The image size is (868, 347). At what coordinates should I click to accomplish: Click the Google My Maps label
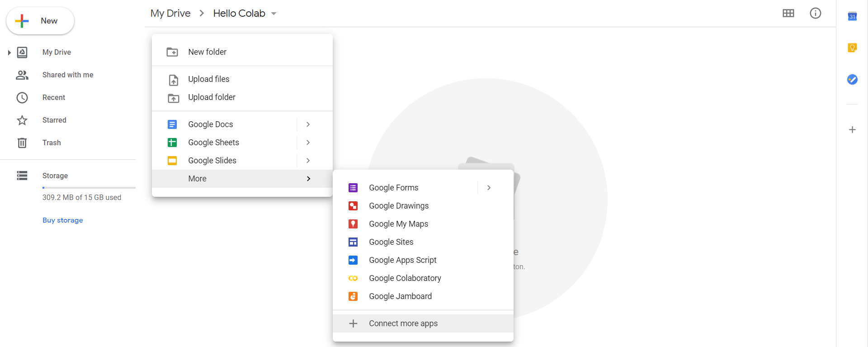(x=398, y=224)
